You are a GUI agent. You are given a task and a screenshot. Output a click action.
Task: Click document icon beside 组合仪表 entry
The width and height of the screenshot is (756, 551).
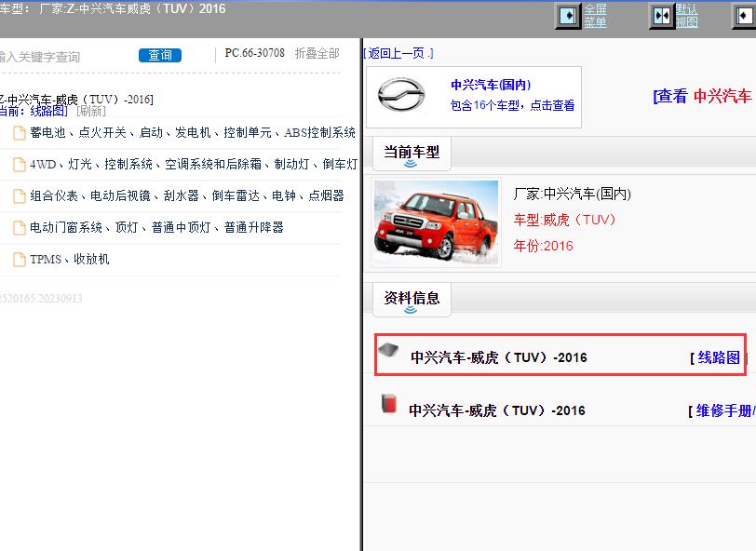click(x=20, y=196)
